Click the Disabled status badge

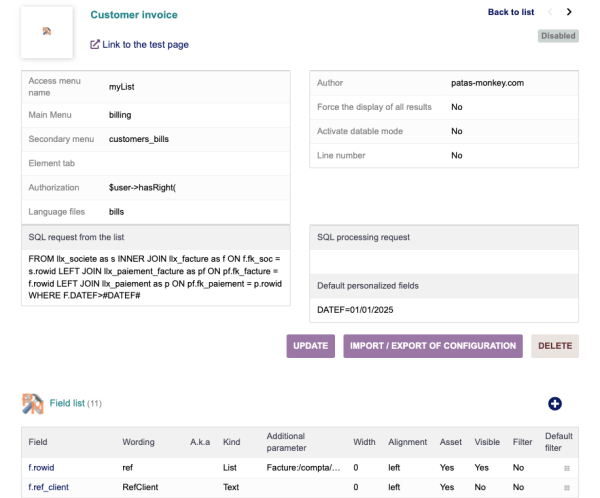coord(558,35)
